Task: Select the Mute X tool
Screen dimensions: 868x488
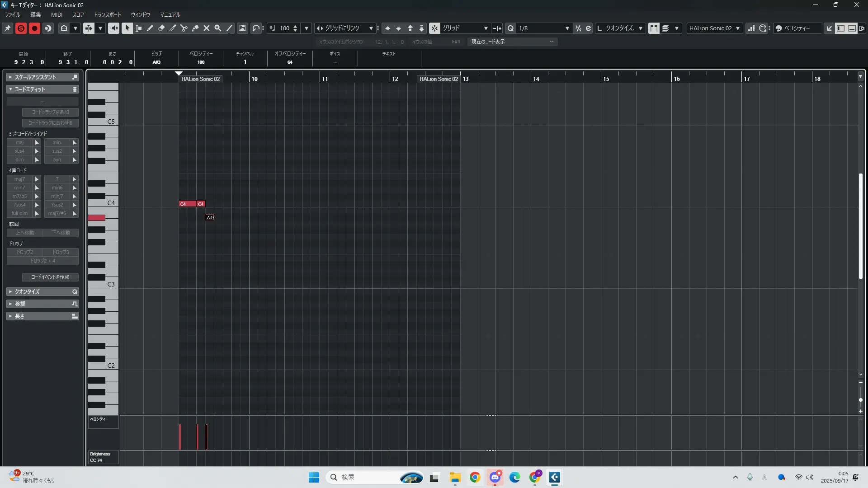Action: [x=207, y=28]
